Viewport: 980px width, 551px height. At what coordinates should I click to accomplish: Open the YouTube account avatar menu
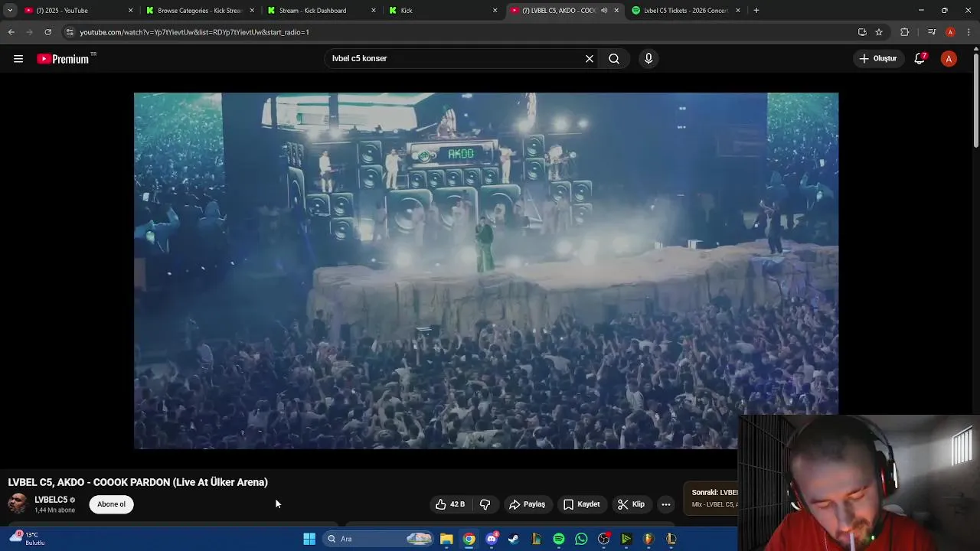(949, 59)
